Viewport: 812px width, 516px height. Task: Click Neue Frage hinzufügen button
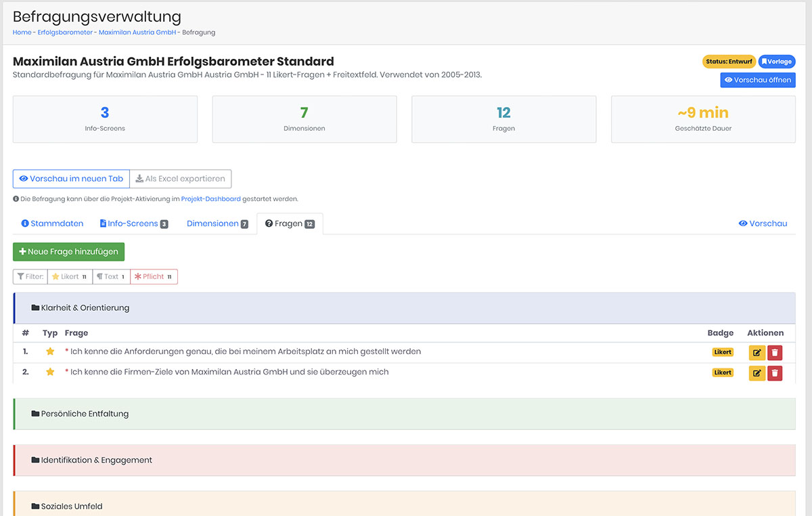point(68,252)
